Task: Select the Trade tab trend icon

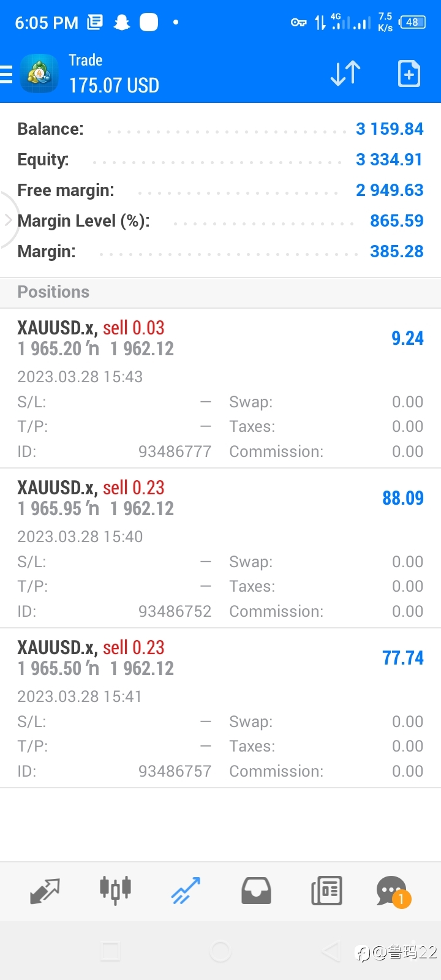Action: (x=186, y=891)
